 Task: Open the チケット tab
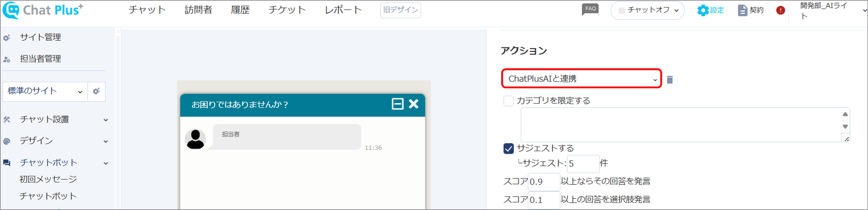287,10
